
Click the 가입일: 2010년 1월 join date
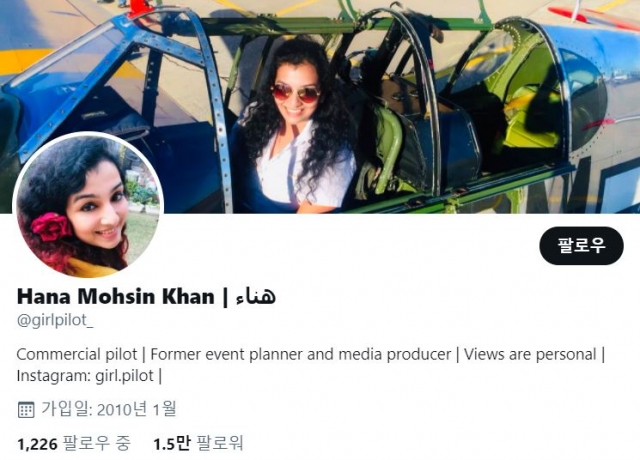109,409
